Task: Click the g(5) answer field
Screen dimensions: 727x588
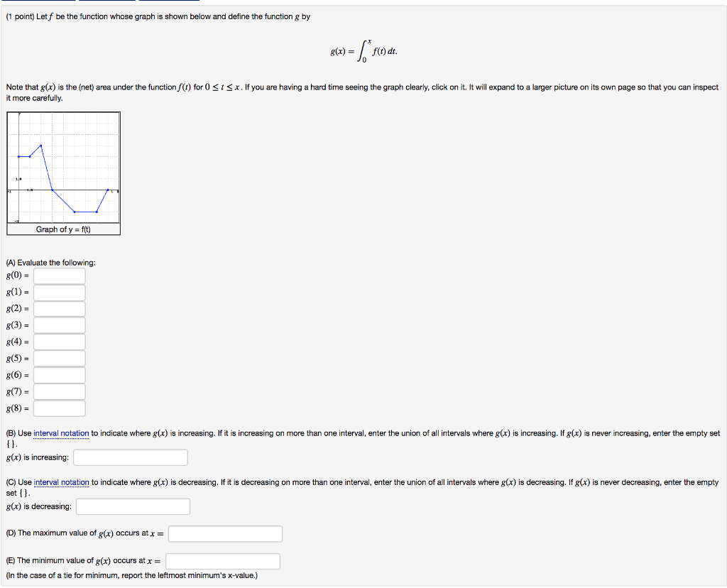Action: [x=60, y=358]
